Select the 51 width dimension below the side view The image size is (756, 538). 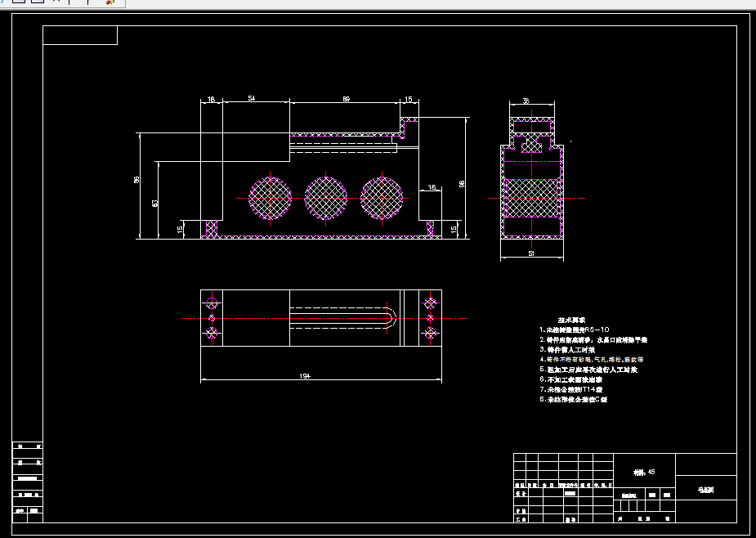click(531, 253)
